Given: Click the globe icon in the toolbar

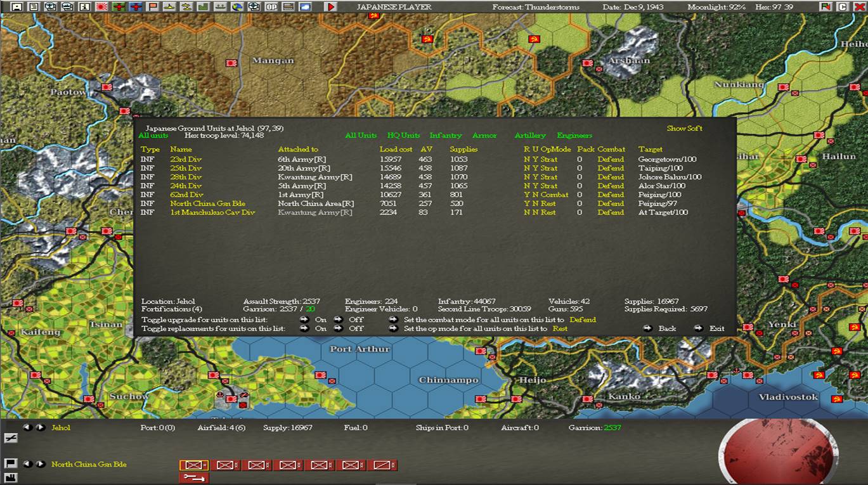Looking at the screenshot, I should point(237,7).
